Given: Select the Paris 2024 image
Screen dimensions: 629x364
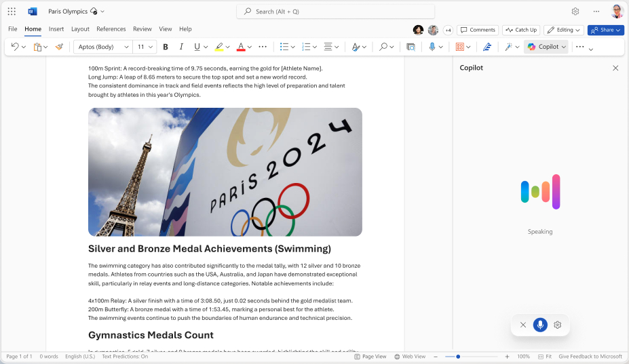Looking at the screenshot, I should [225, 172].
